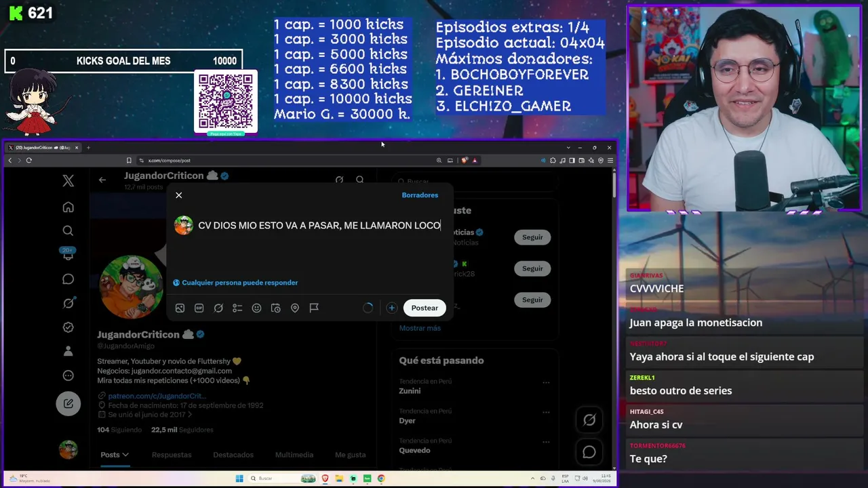Screen dimensions: 868x488
Task: Expand the Posts tab dropdown
Action: [x=115, y=455]
